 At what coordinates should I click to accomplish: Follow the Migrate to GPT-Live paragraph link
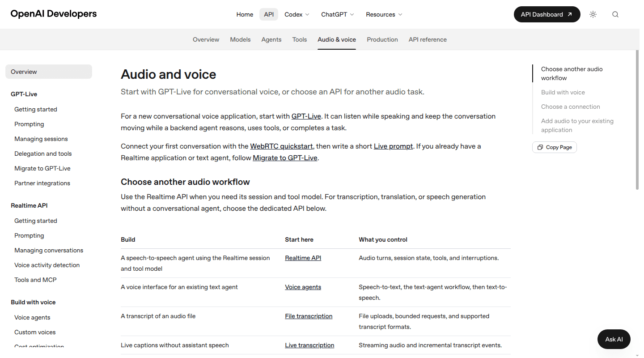(x=285, y=158)
